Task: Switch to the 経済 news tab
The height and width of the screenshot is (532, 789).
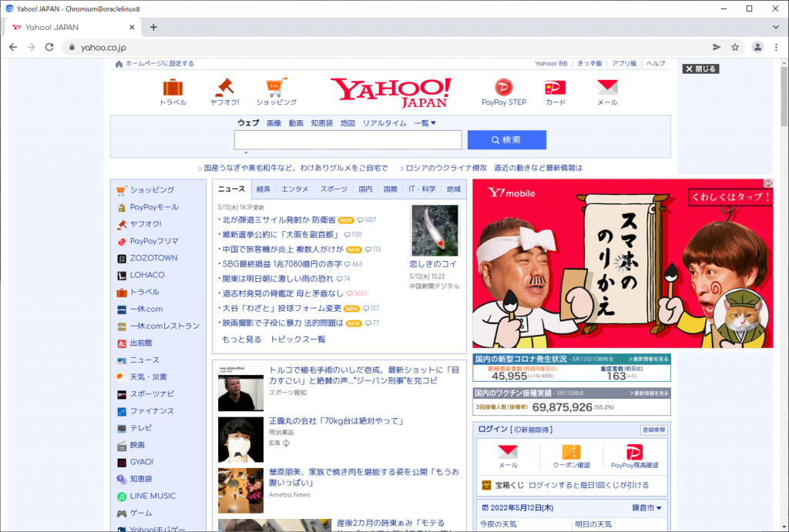Action: (264, 189)
